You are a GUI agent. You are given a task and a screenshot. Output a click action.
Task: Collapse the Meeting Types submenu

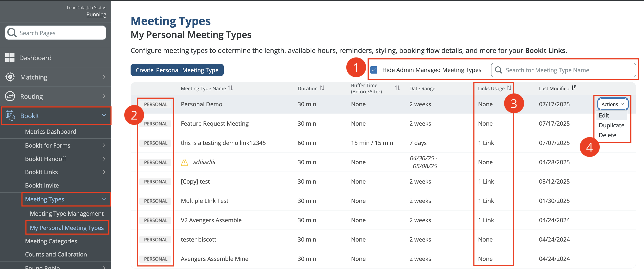[104, 199]
